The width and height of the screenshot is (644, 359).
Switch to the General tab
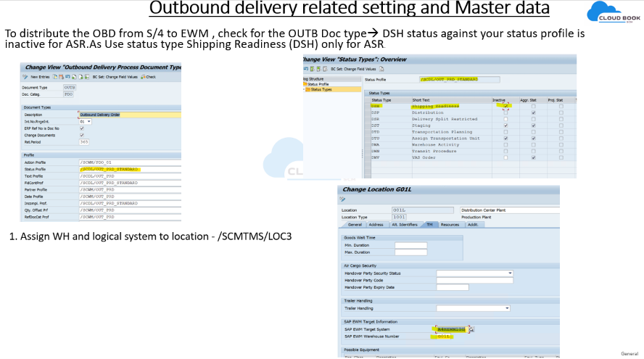[x=355, y=225]
